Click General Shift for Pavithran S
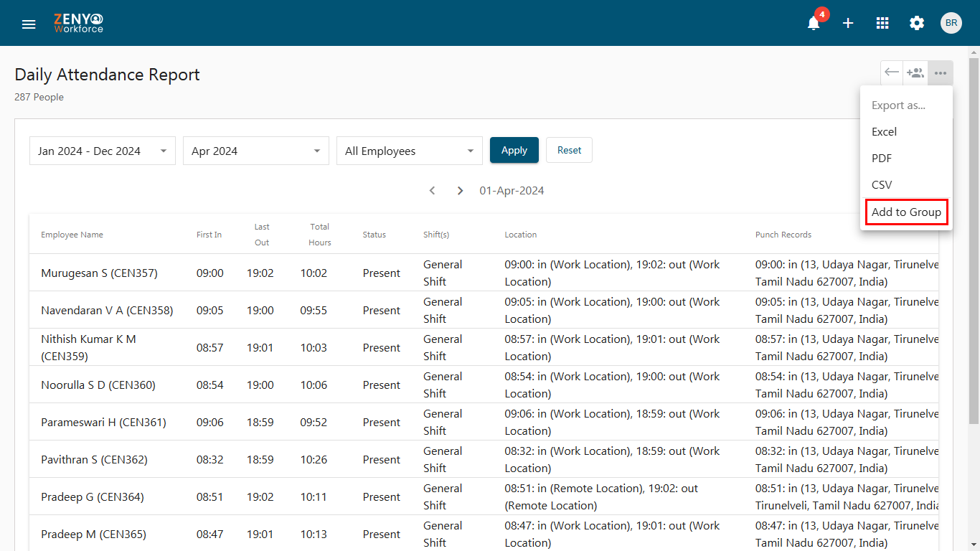Viewport: 980px width, 551px height. (443, 460)
